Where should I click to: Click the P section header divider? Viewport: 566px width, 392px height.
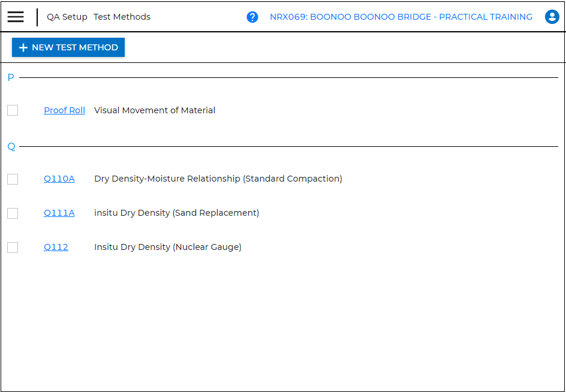(10, 77)
